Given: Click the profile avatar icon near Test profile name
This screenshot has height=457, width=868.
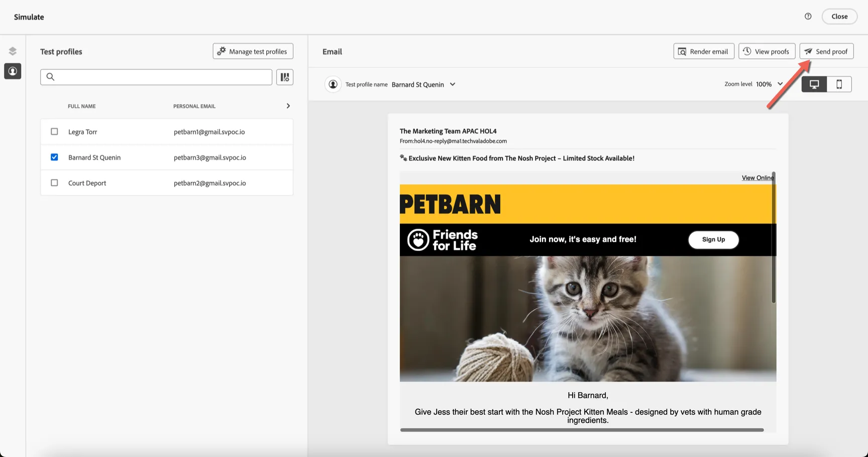Looking at the screenshot, I should click(333, 84).
